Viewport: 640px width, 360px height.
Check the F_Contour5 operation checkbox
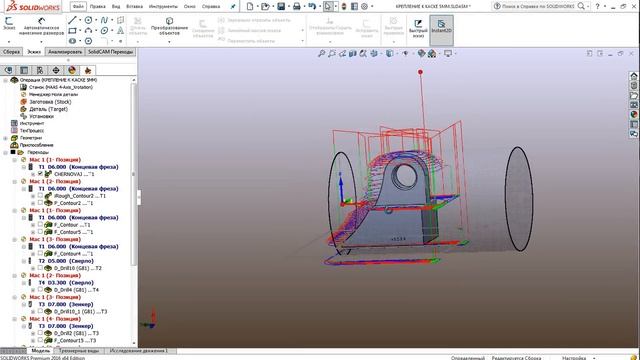tap(40, 232)
